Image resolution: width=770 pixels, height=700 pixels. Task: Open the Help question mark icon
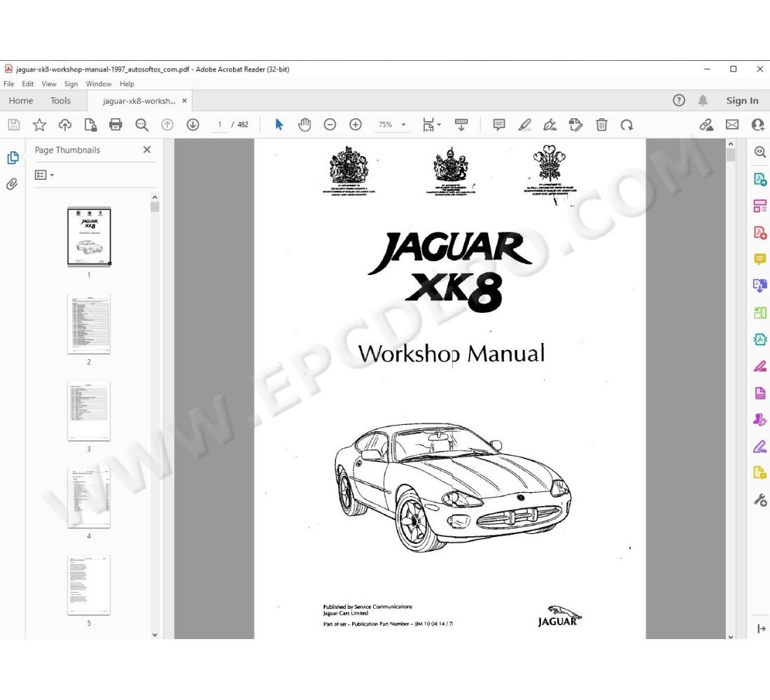coord(679,100)
